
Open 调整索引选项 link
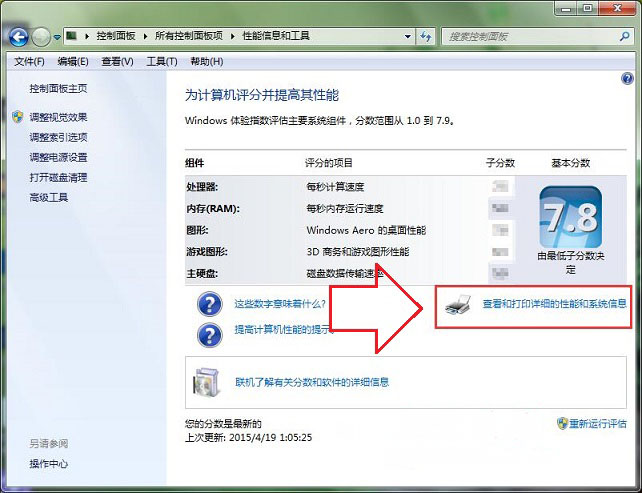(x=58, y=137)
